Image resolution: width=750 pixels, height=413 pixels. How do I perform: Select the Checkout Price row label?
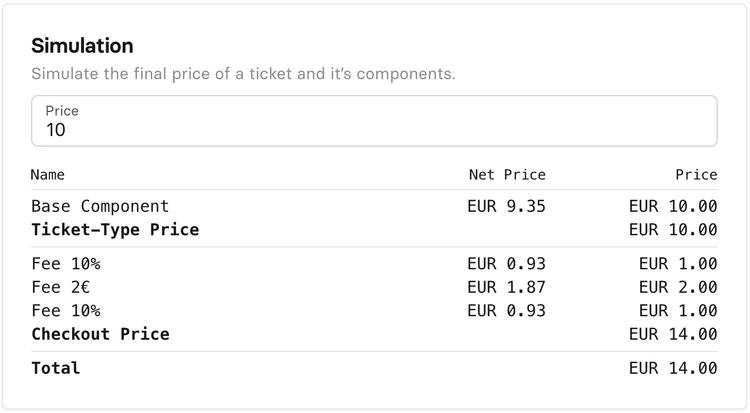click(x=100, y=334)
